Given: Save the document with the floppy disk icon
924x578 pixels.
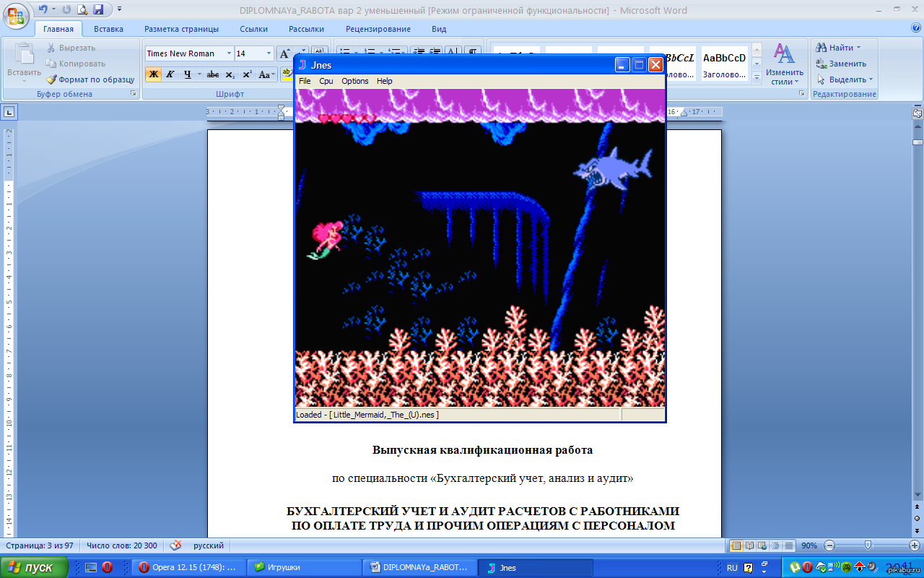Looking at the screenshot, I should (98, 9).
